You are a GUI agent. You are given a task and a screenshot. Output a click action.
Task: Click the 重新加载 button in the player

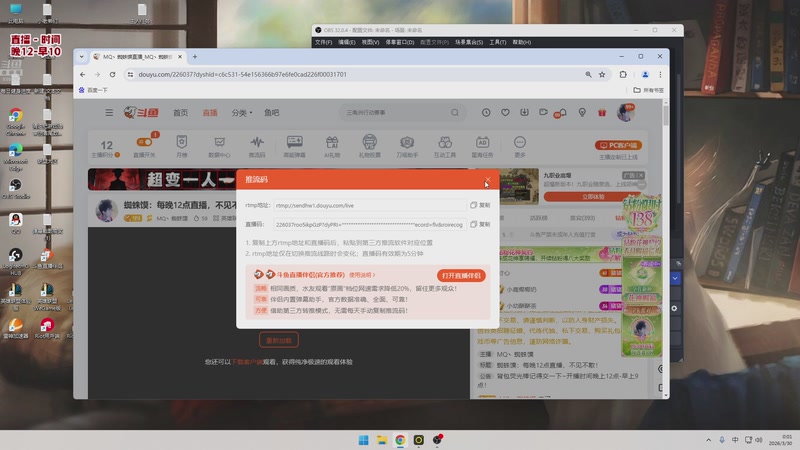tap(279, 340)
